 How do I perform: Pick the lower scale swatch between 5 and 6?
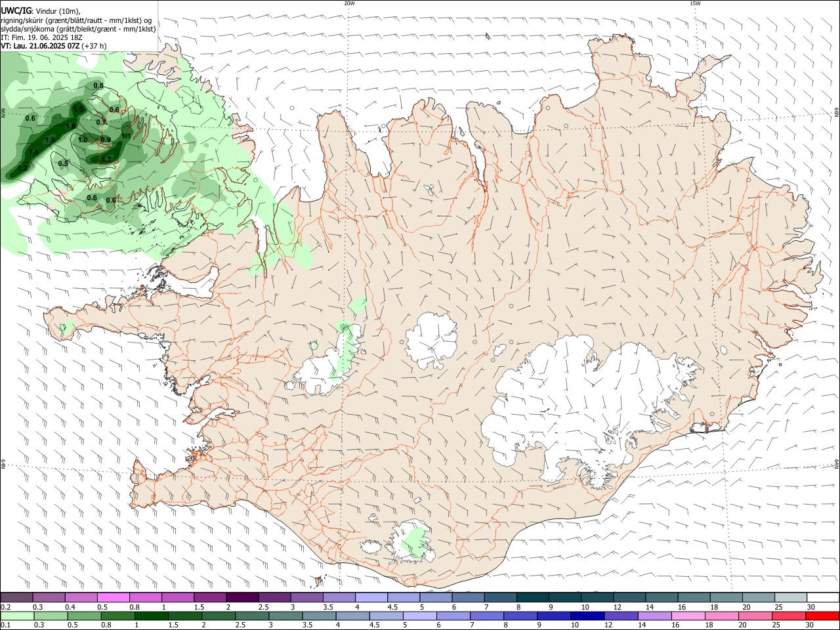419,616
